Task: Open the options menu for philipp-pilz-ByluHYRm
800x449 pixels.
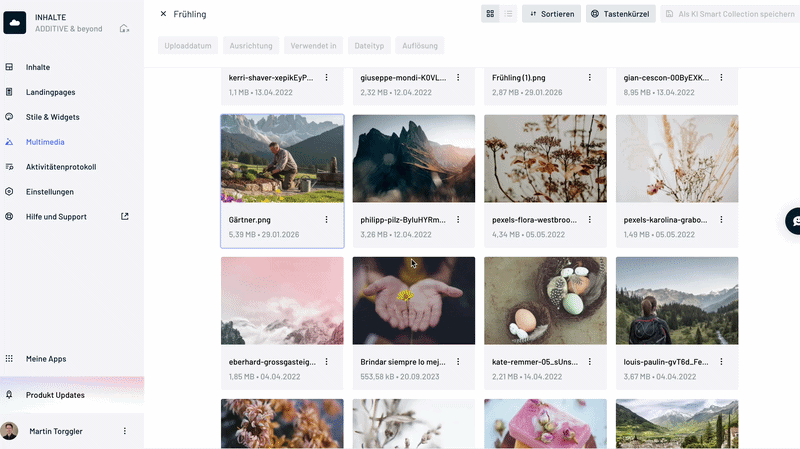Action: [458, 219]
